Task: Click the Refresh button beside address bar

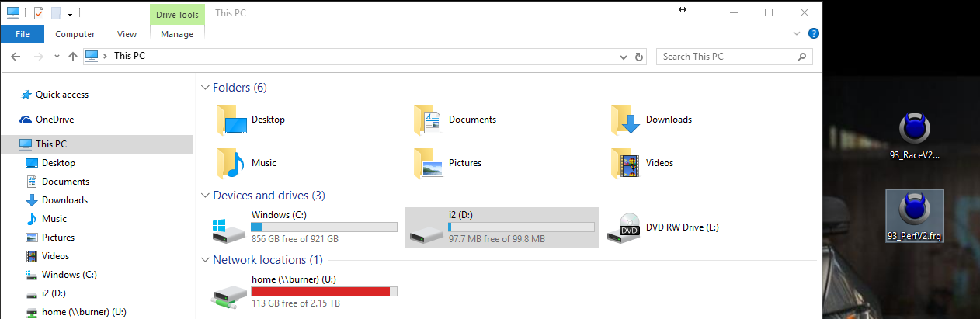Action: pyautogui.click(x=639, y=57)
